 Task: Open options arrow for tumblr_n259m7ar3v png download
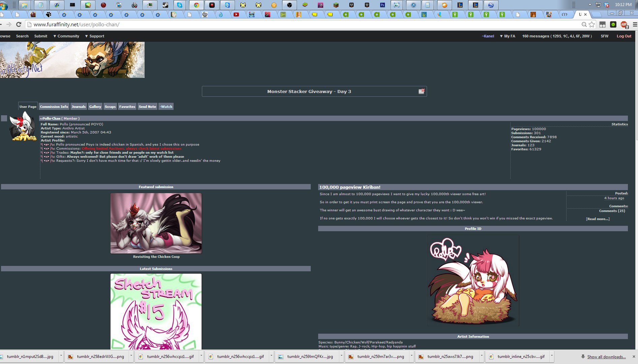click(412, 356)
